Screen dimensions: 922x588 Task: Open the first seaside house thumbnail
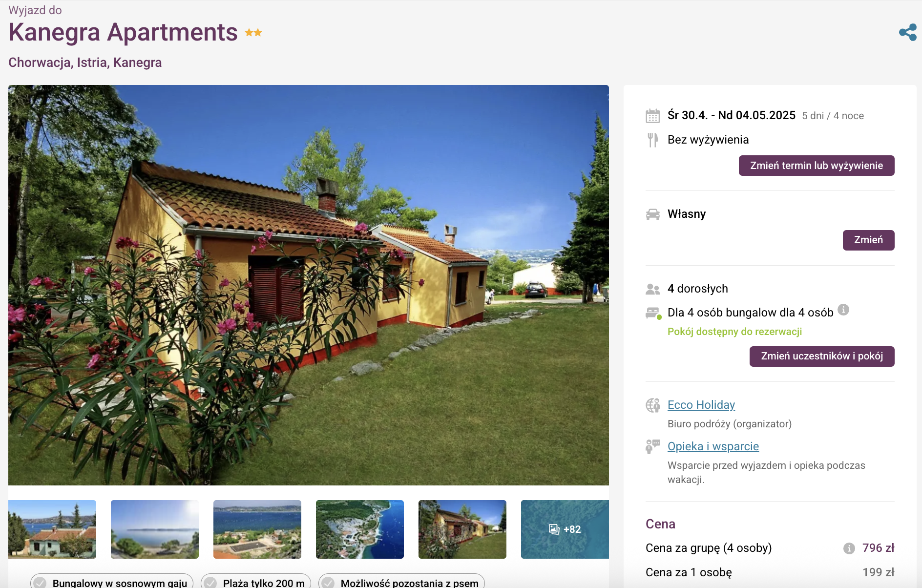point(52,529)
